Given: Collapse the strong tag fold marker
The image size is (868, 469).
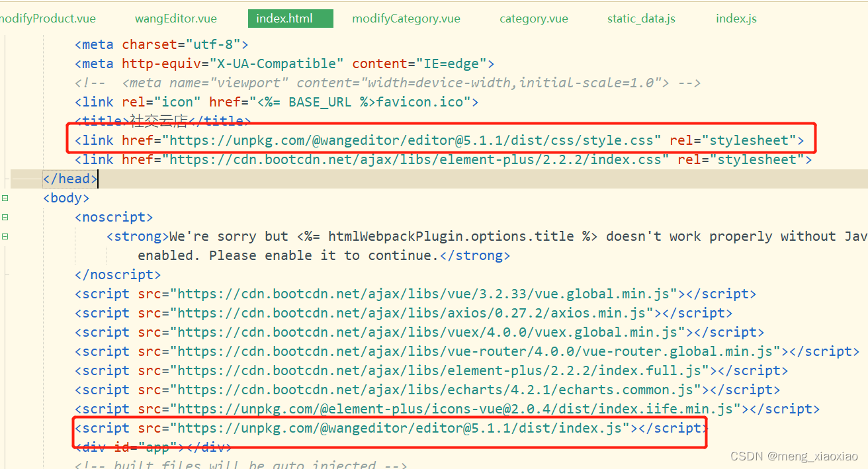Looking at the screenshot, I should pos(5,236).
